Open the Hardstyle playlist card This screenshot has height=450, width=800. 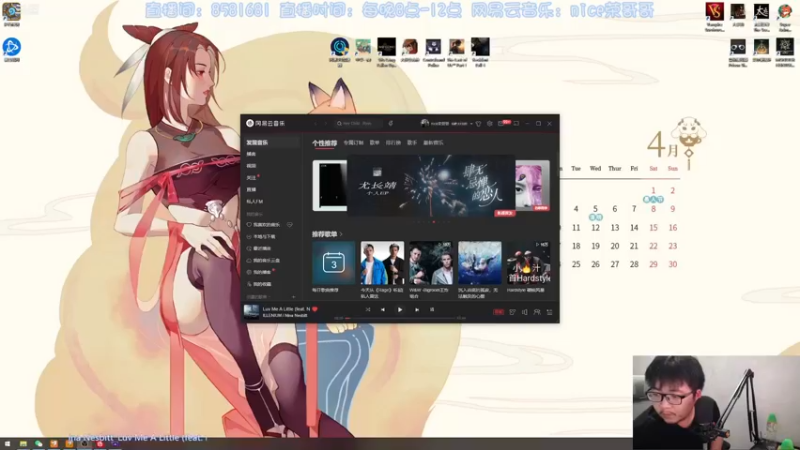(529, 263)
